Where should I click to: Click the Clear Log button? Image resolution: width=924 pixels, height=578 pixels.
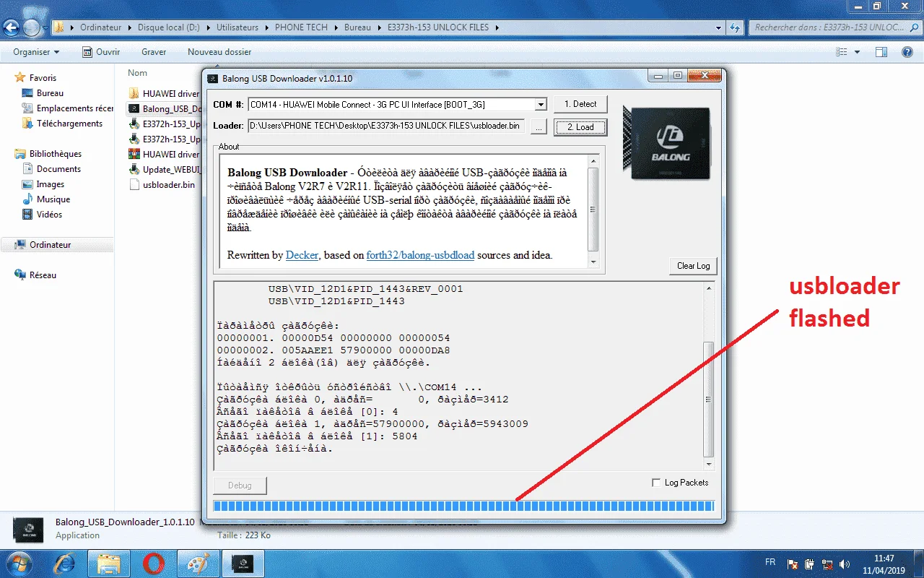(693, 266)
